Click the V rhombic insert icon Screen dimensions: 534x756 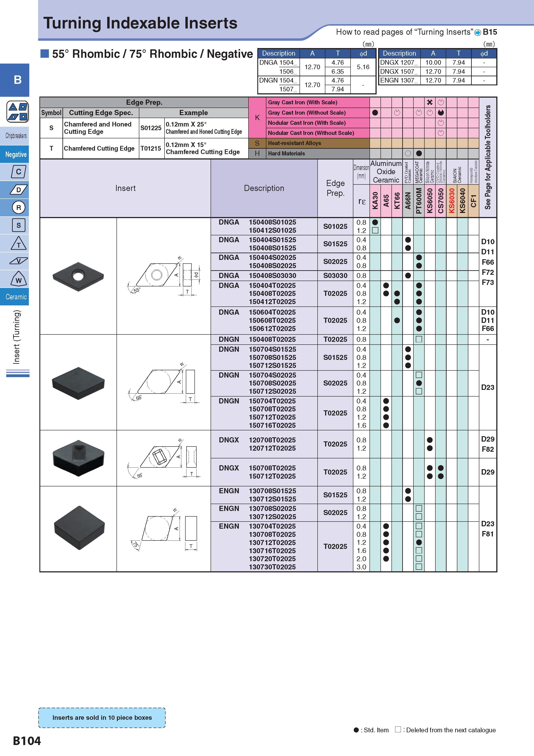[19, 261]
